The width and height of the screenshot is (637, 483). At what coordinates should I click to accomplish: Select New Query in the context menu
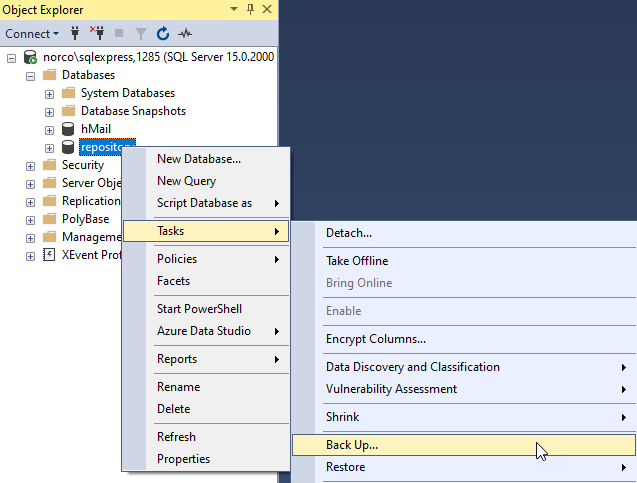(186, 181)
